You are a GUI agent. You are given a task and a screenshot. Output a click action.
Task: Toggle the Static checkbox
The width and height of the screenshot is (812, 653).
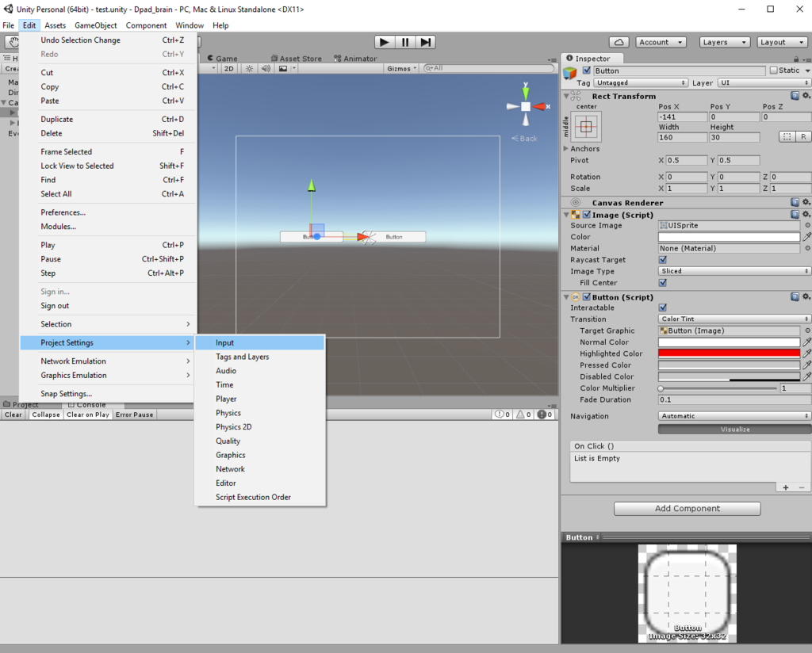pyautogui.click(x=774, y=71)
